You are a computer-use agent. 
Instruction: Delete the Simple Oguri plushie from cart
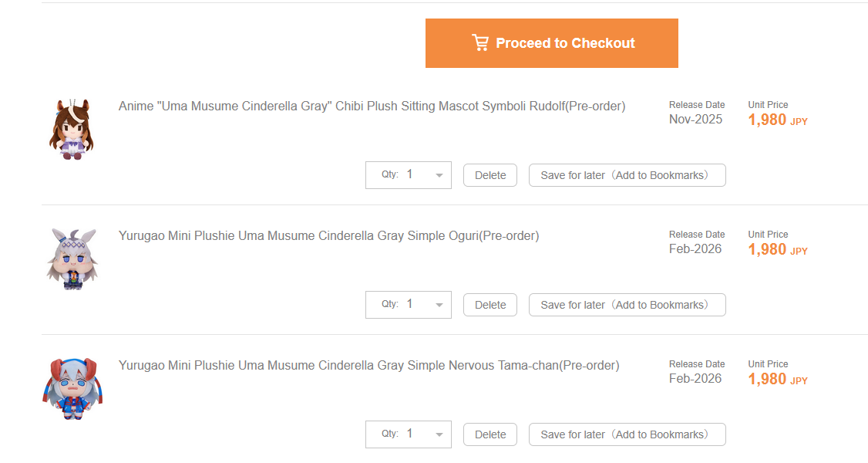[490, 305]
